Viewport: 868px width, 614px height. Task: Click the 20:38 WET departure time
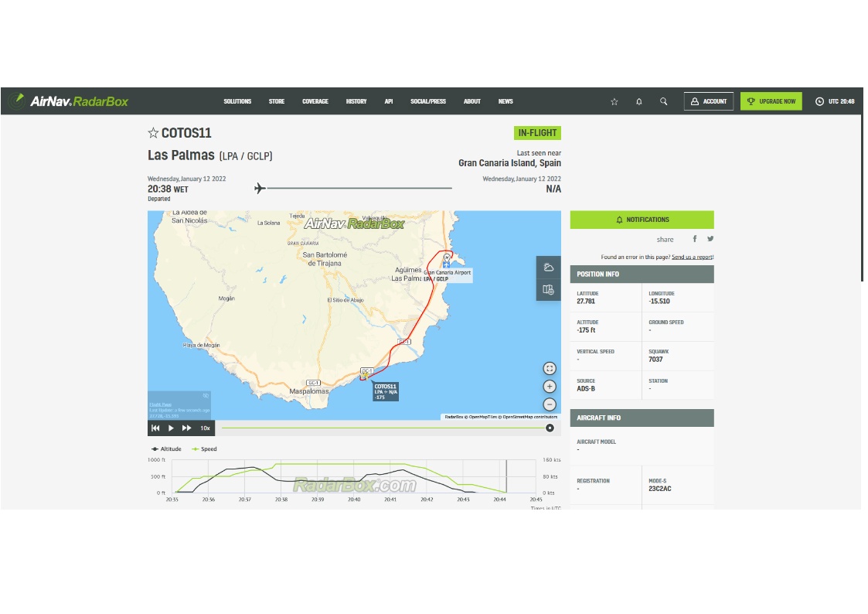pyautogui.click(x=168, y=189)
